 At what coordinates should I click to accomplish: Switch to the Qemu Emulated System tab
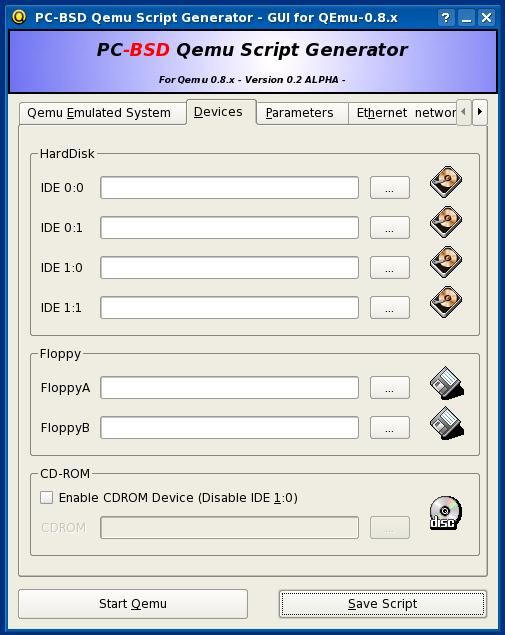[102, 113]
